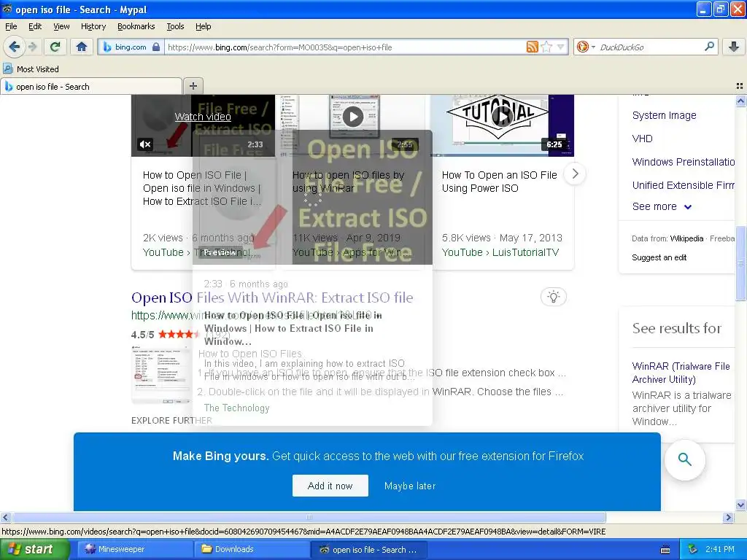This screenshot has width=747, height=560.
Task: Click the WinRAR result screenshot thumbnail
Action: (160, 375)
